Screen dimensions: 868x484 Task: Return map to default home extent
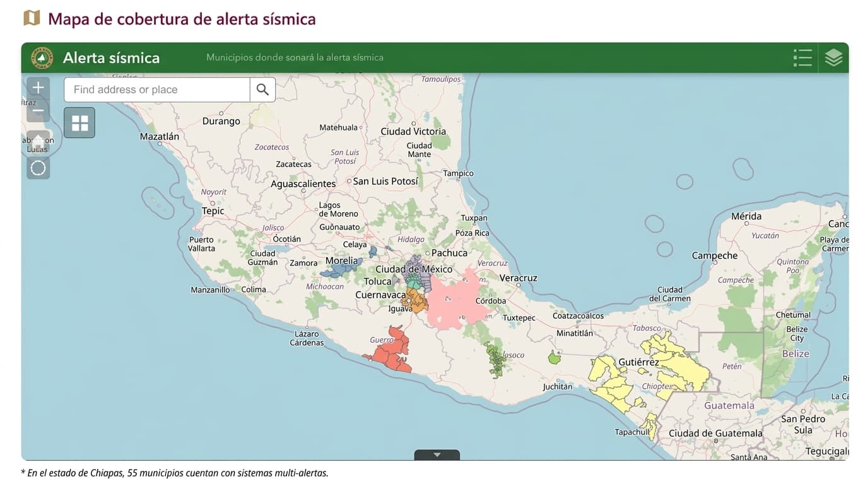coord(38,141)
